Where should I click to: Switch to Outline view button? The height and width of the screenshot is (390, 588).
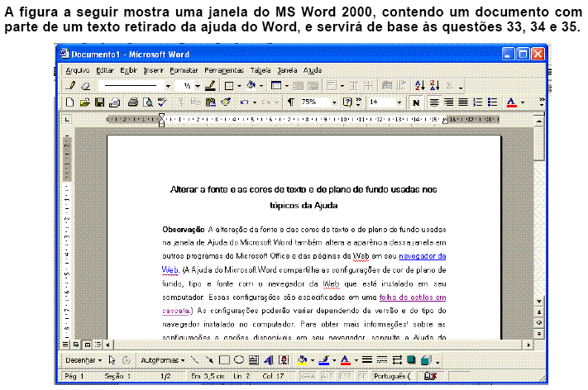(98, 345)
